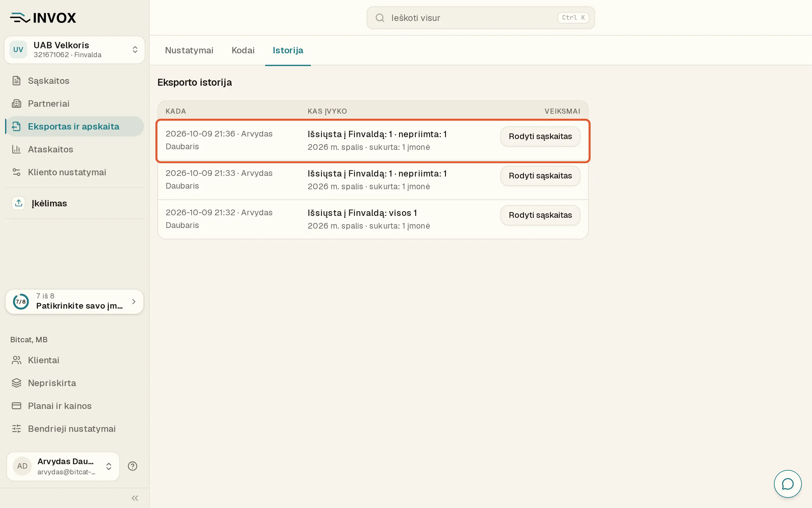Click Rodyti sąskaitas for the 21:33 export
This screenshot has width=812, height=508.
540,176
